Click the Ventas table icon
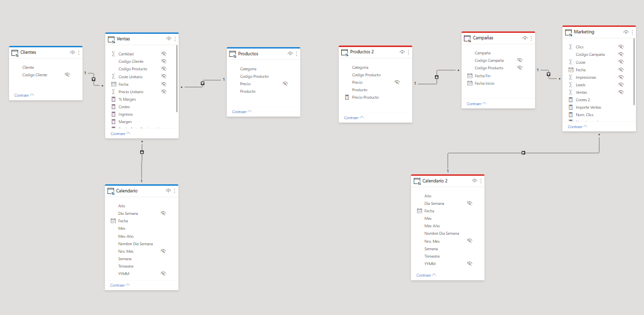 (x=111, y=39)
